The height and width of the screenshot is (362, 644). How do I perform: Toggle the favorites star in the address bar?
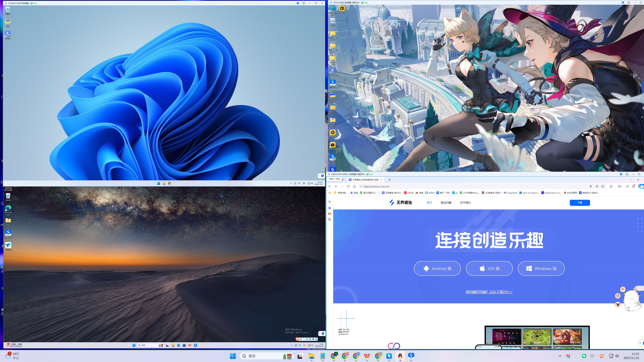(x=603, y=186)
